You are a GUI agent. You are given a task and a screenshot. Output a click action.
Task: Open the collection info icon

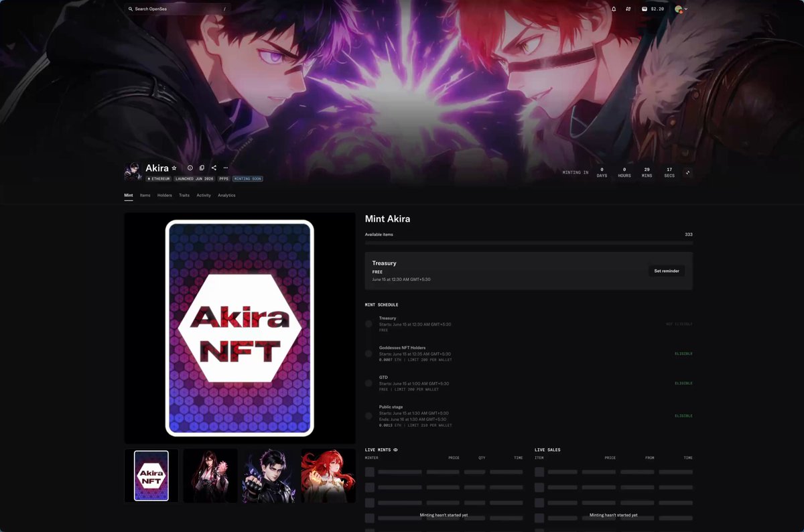(190, 168)
